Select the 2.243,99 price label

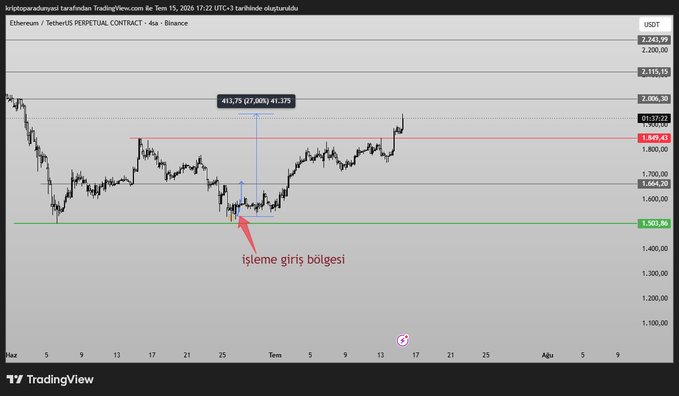click(654, 40)
